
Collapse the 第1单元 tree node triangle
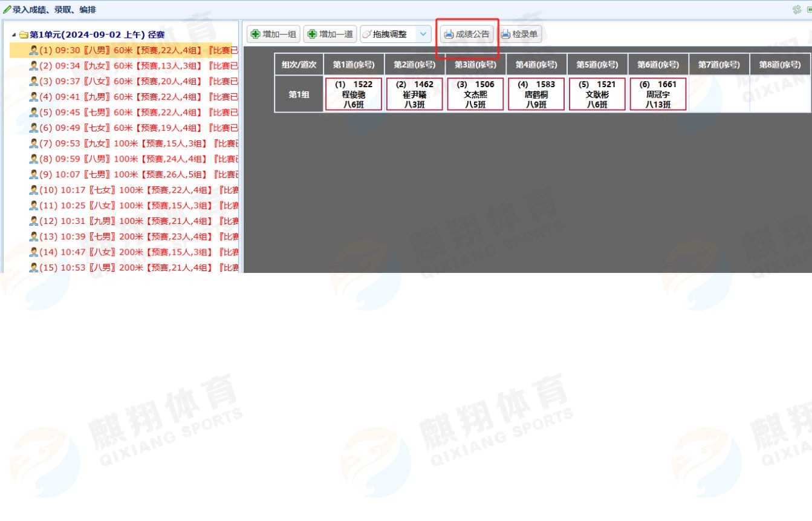14,35
